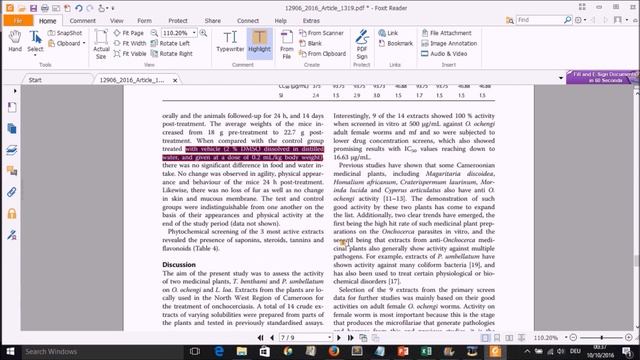Switch to the Share ribbon tab
This screenshot has width=640, height=360.
coord(213,20)
